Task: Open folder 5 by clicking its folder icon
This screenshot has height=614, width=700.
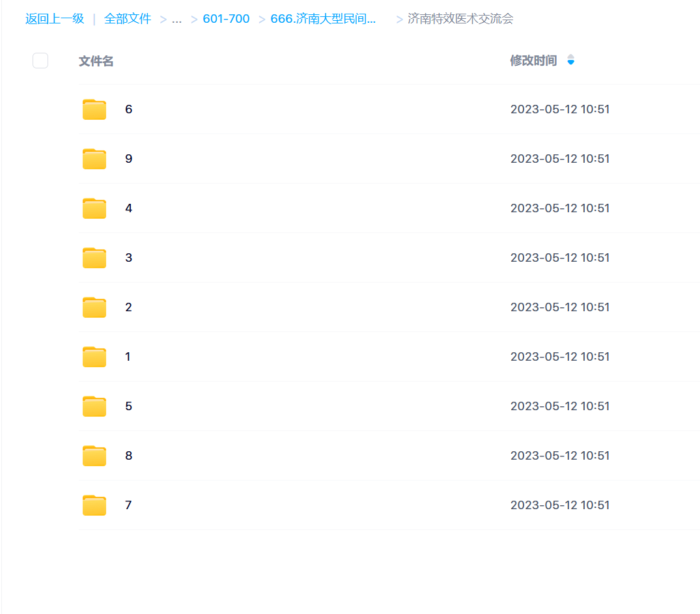Action: coord(94,406)
